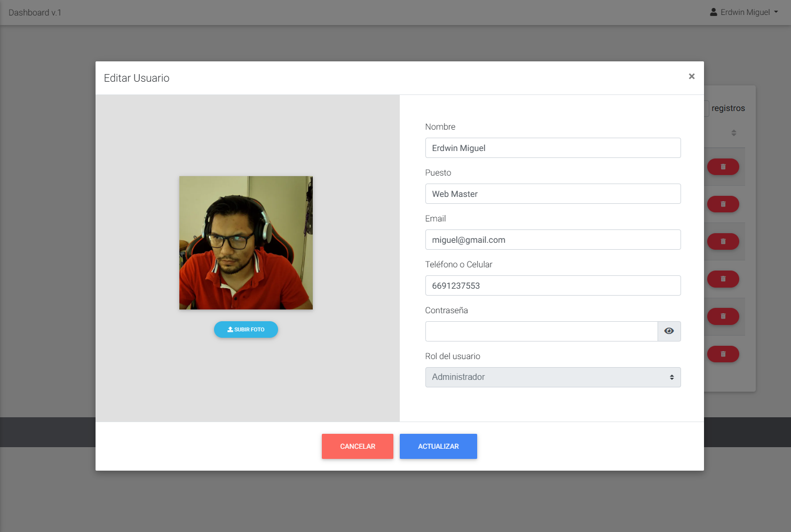
Task: Click the Editar Usuario heading
Action: (x=137, y=78)
